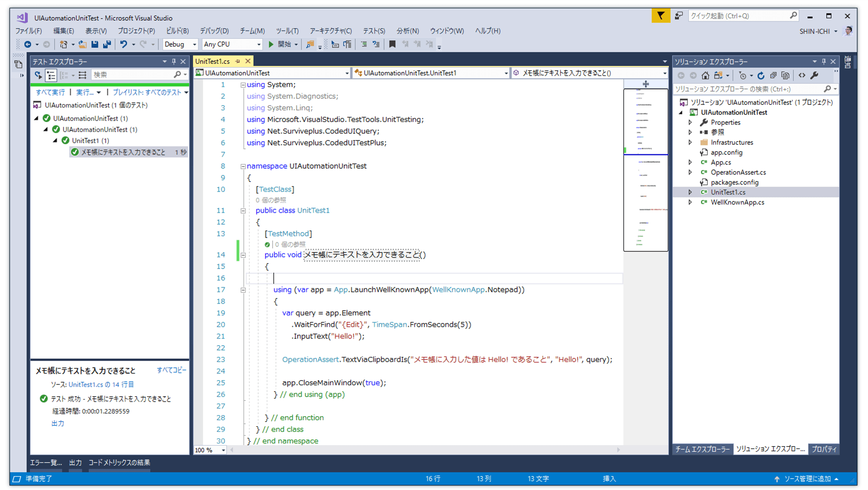The image size is (868, 490).
Task: Refresh the Solution Explorer
Action: point(761,75)
